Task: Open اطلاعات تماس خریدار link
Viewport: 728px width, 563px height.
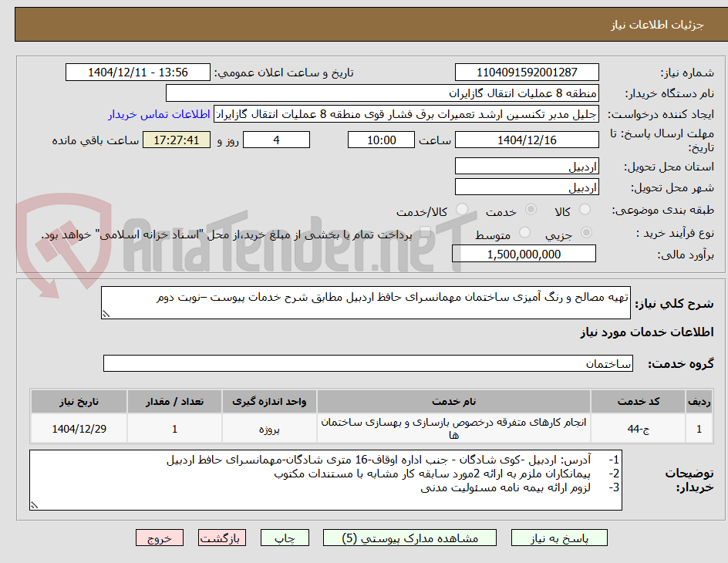Action: point(159,115)
